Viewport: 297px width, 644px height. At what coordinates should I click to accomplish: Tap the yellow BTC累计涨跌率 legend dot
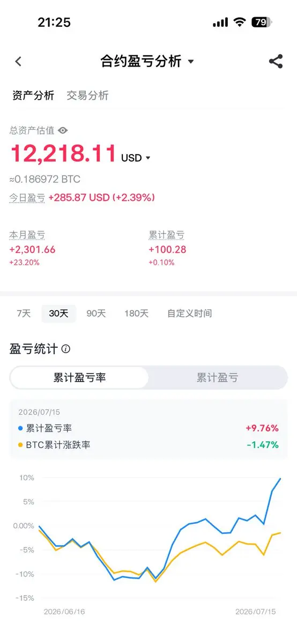tap(20, 445)
